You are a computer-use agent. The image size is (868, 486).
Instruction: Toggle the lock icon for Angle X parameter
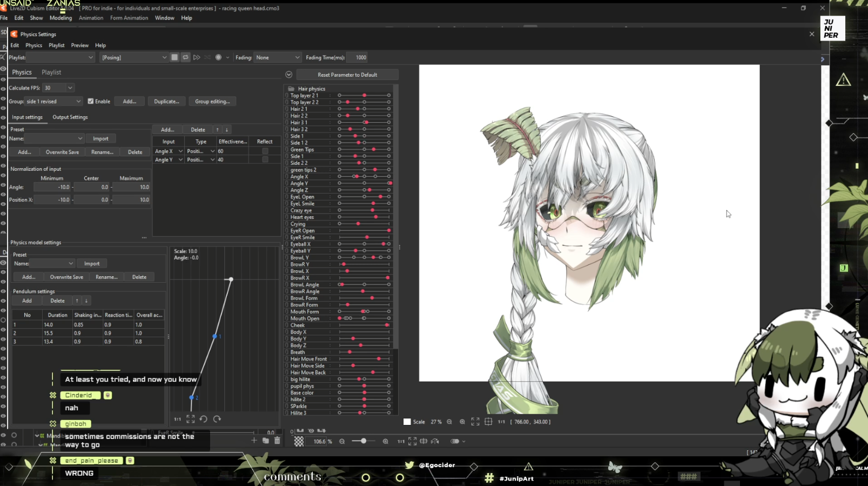click(287, 176)
